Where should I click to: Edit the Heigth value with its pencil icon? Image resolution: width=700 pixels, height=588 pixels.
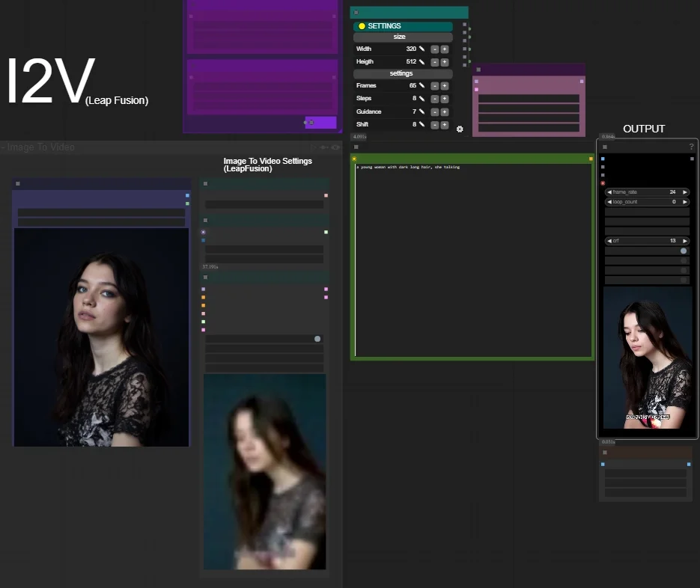click(x=421, y=61)
